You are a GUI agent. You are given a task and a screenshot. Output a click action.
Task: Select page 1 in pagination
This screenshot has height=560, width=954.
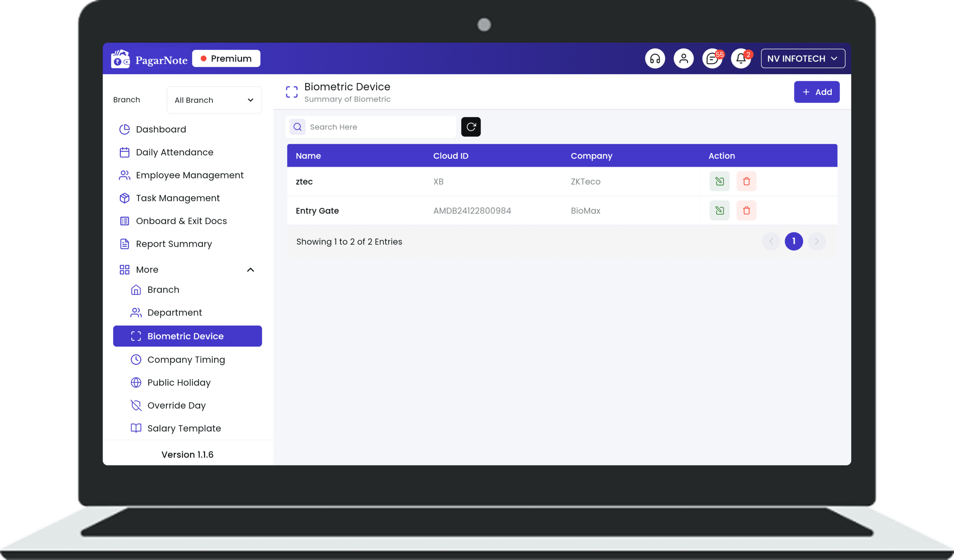794,241
